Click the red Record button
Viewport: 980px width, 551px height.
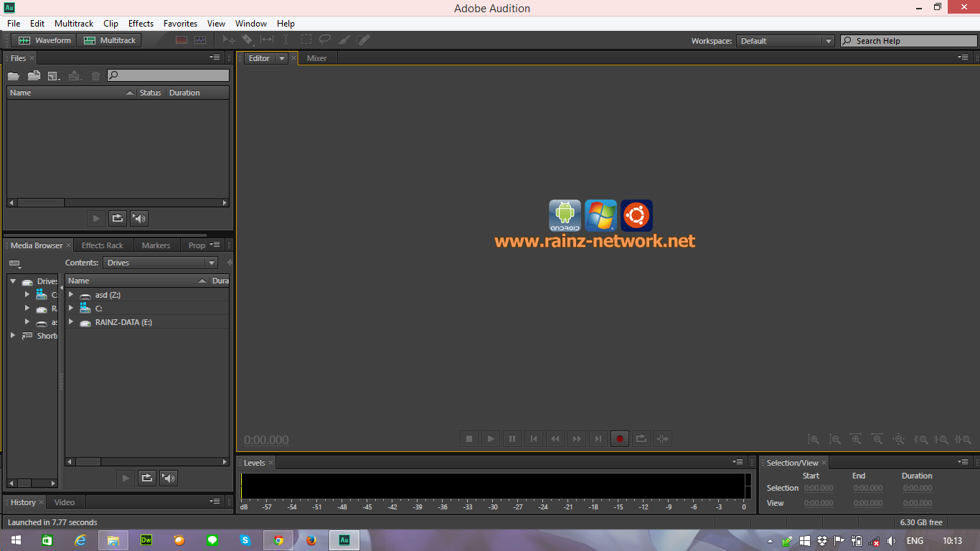point(620,438)
